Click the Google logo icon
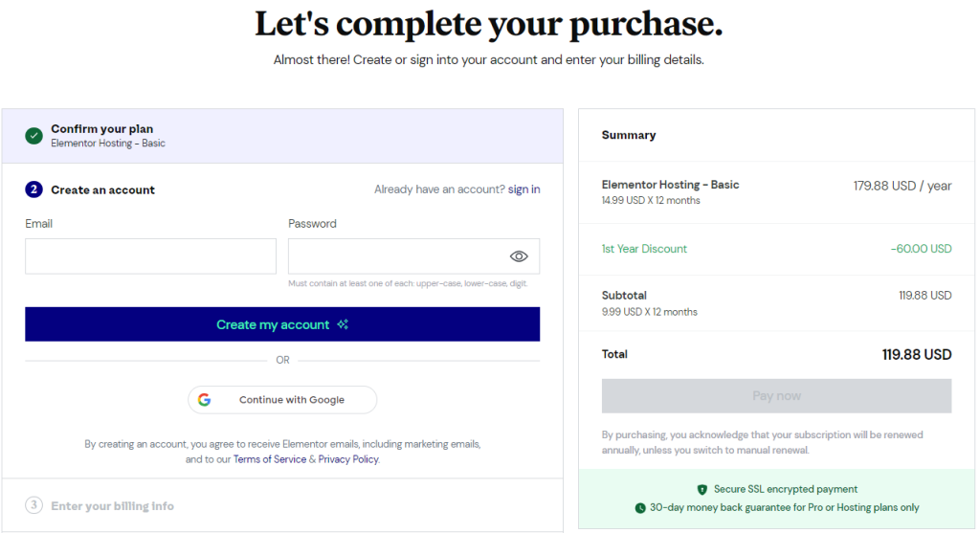Screen dimensions: 980x533 coord(205,400)
